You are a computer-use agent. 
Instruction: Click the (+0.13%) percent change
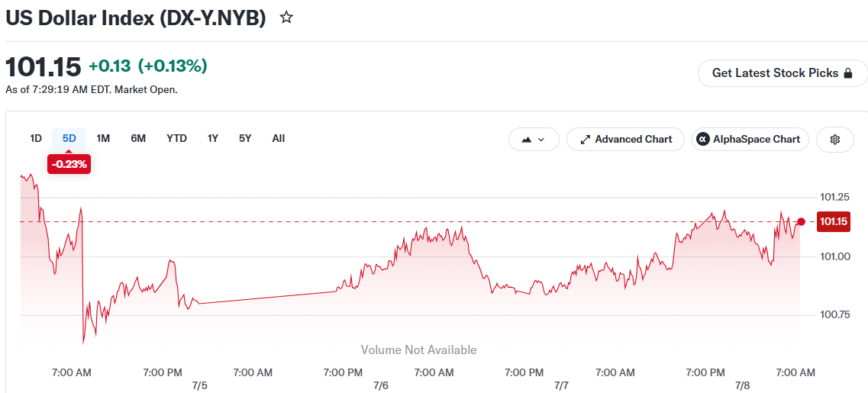coord(173,66)
